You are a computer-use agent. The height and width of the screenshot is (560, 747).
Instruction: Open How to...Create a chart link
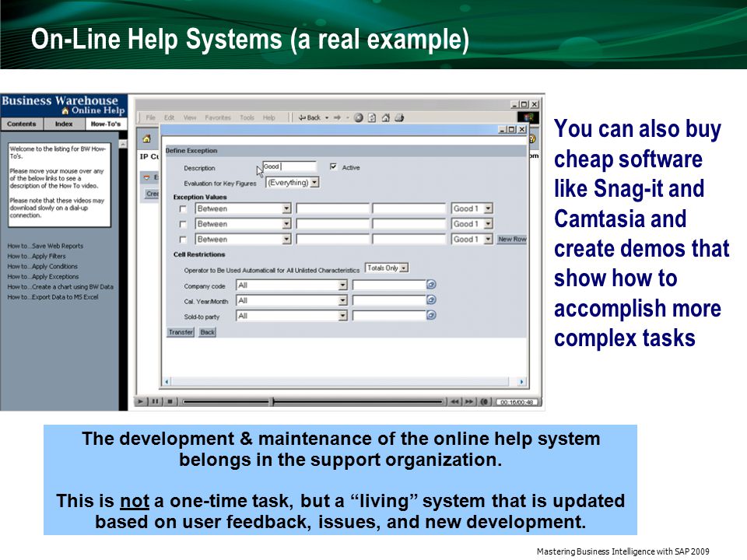pos(61,287)
